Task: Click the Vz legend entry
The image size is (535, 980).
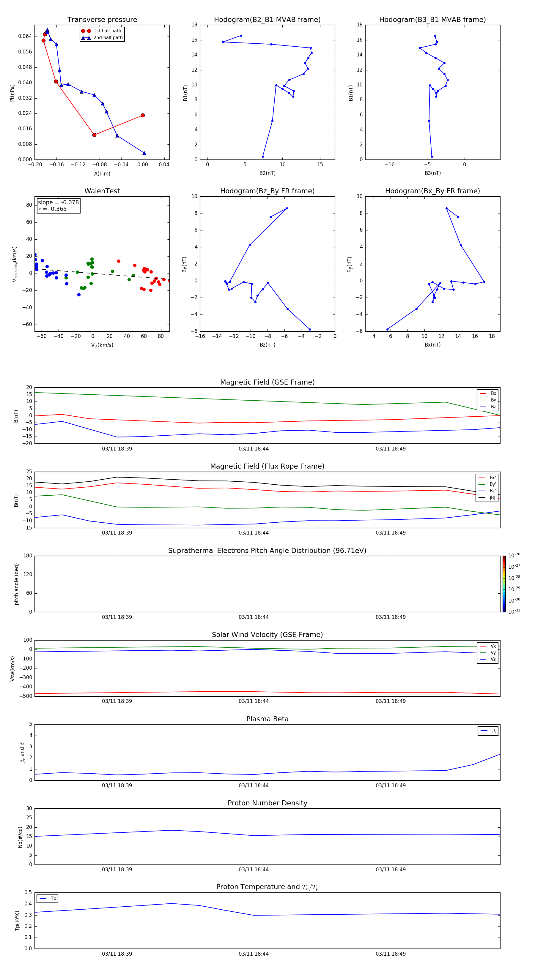Action: point(488,659)
